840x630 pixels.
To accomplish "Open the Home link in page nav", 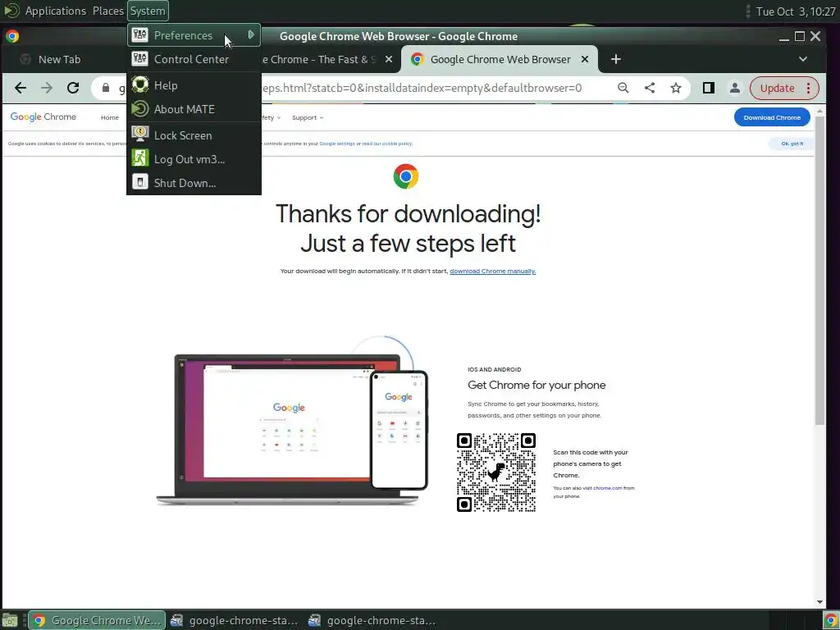I will coord(110,118).
